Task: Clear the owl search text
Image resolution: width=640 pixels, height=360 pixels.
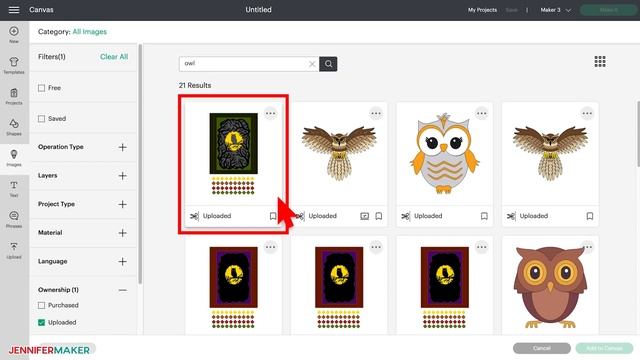Action: 312,64
